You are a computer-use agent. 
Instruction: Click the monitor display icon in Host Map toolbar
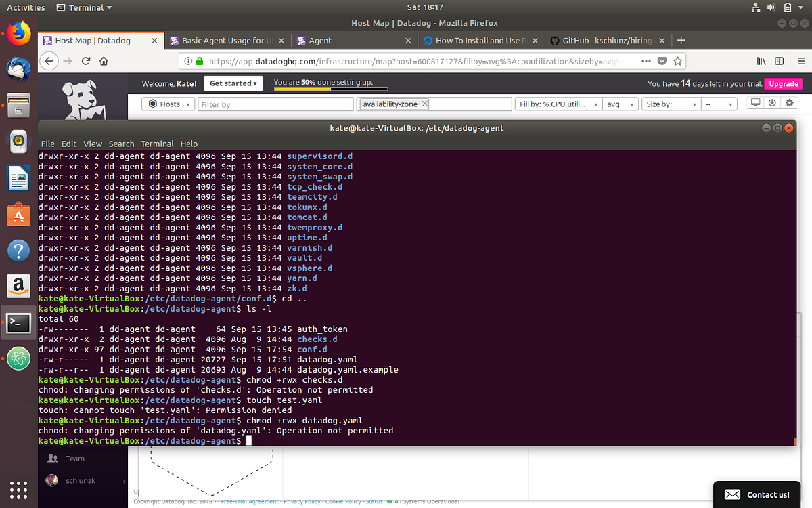tap(755, 103)
